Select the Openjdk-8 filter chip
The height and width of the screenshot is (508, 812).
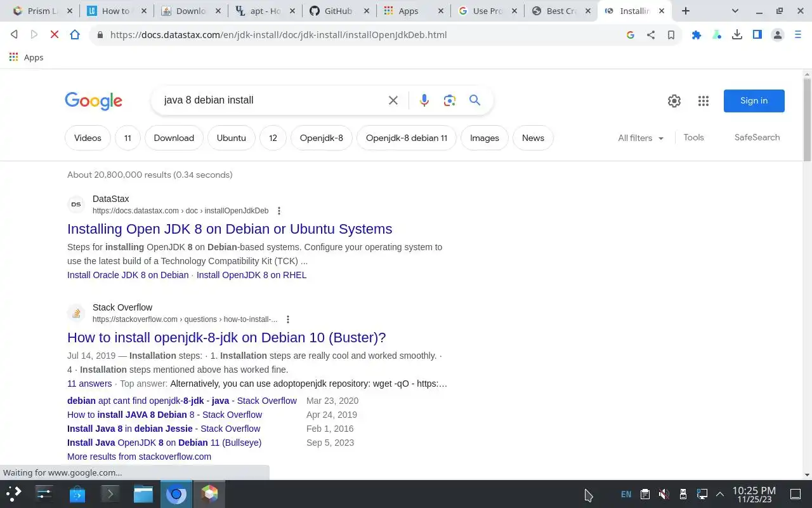(322, 138)
